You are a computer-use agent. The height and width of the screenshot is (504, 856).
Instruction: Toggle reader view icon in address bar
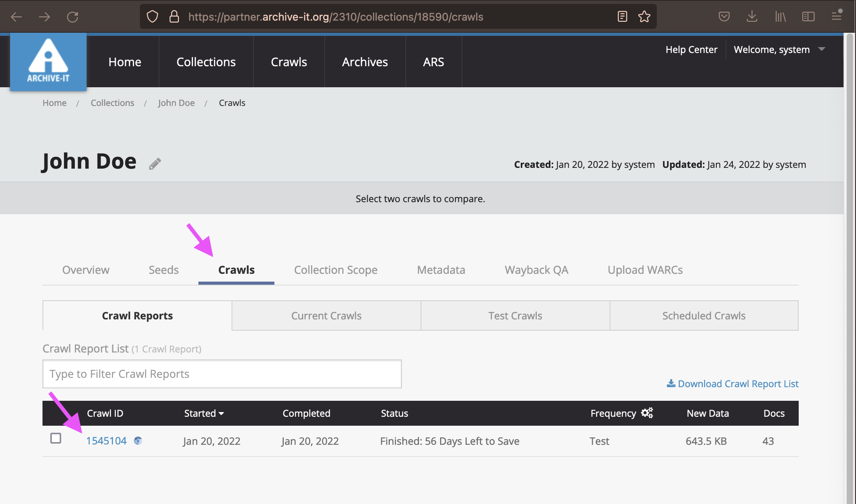click(x=622, y=17)
